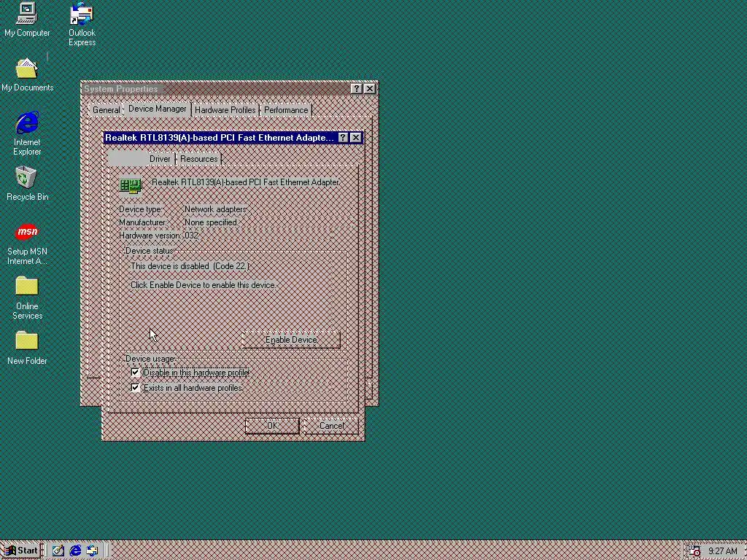Open the Hardware Profiles tab
This screenshot has width=747, height=560.
225,110
